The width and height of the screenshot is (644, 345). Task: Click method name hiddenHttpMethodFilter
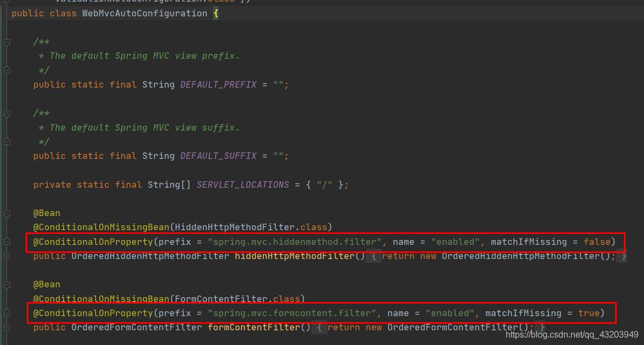(294, 256)
